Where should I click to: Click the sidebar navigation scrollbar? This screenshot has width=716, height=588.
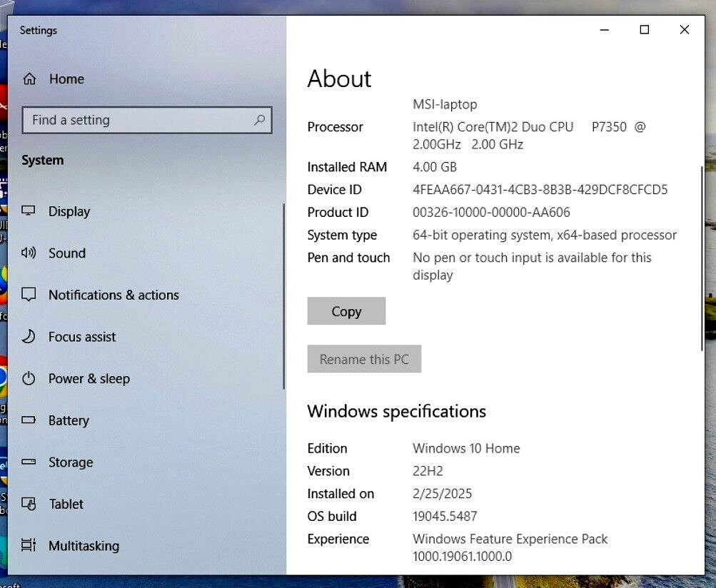(x=283, y=296)
